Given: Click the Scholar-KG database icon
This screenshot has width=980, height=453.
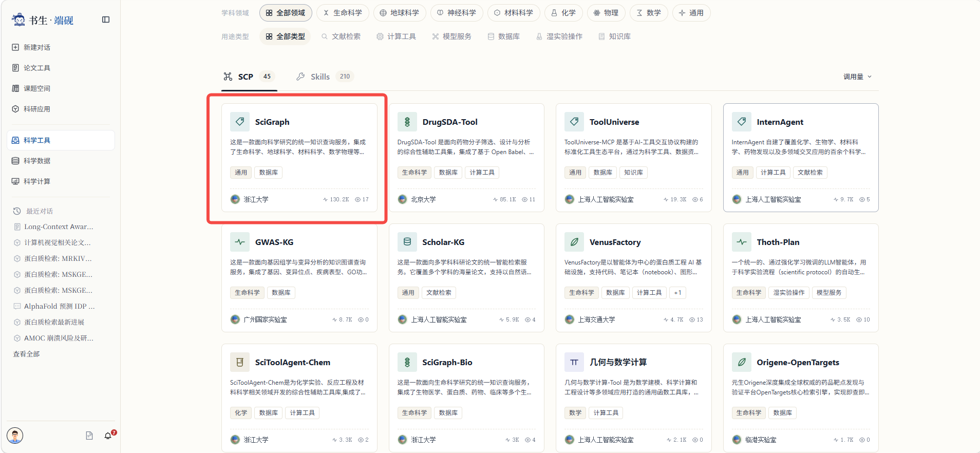Looking at the screenshot, I should [407, 242].
